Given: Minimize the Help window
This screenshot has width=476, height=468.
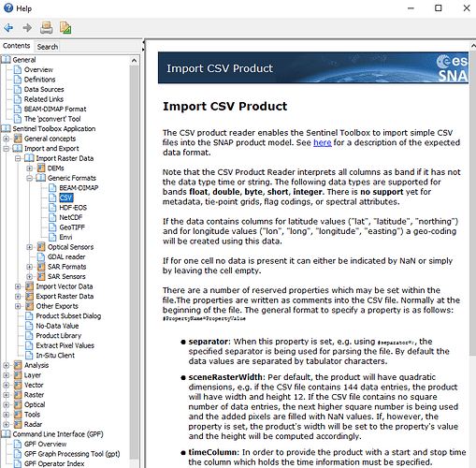Looking at the screenshot, I should [x=411, y=8].
